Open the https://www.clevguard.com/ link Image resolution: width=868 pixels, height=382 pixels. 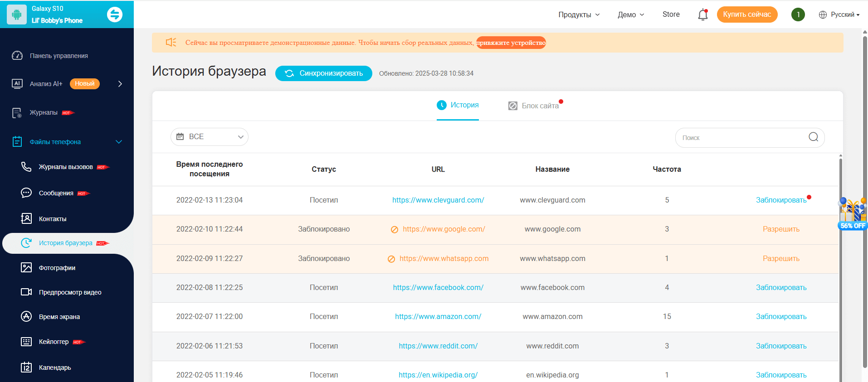(x=438, y=200)
